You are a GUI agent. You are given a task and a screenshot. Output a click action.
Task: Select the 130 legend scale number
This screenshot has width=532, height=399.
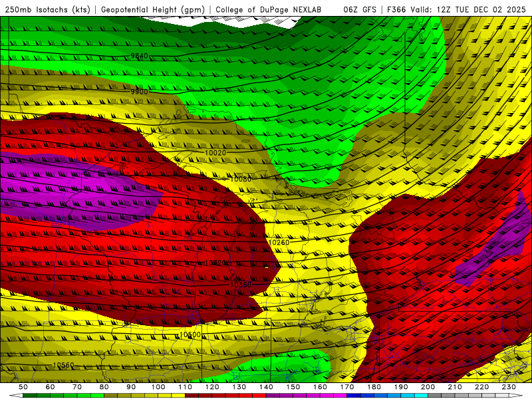click(239, 387)
